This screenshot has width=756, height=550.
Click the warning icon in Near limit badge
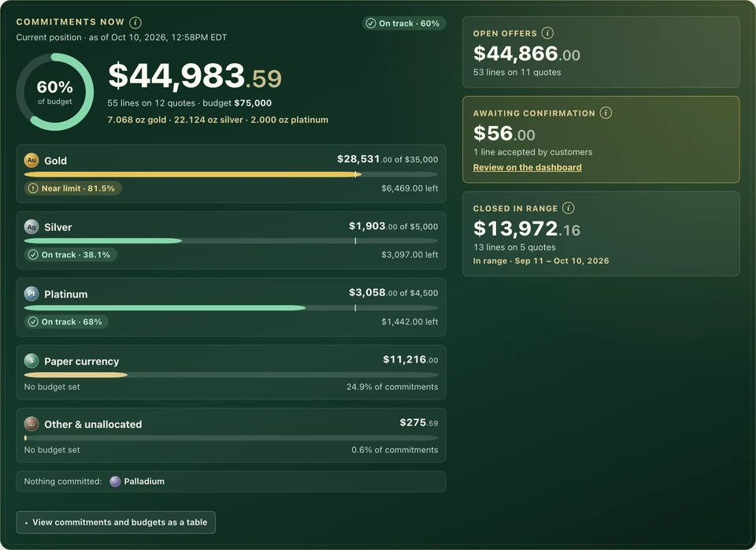(33, 188)
